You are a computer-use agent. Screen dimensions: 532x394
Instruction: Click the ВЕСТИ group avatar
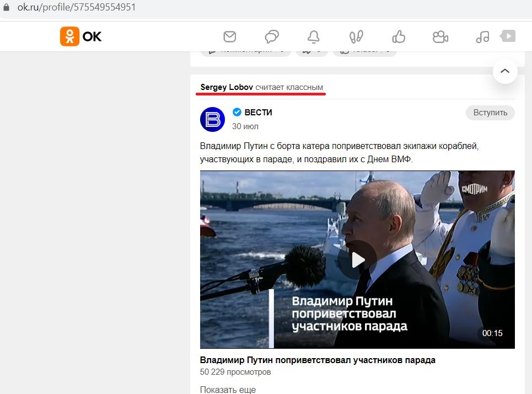coord(212,119)
